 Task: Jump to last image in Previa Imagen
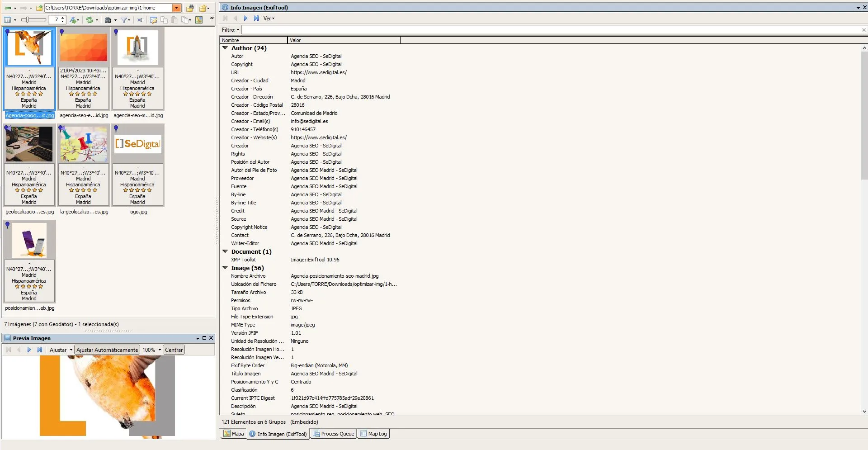40,350
